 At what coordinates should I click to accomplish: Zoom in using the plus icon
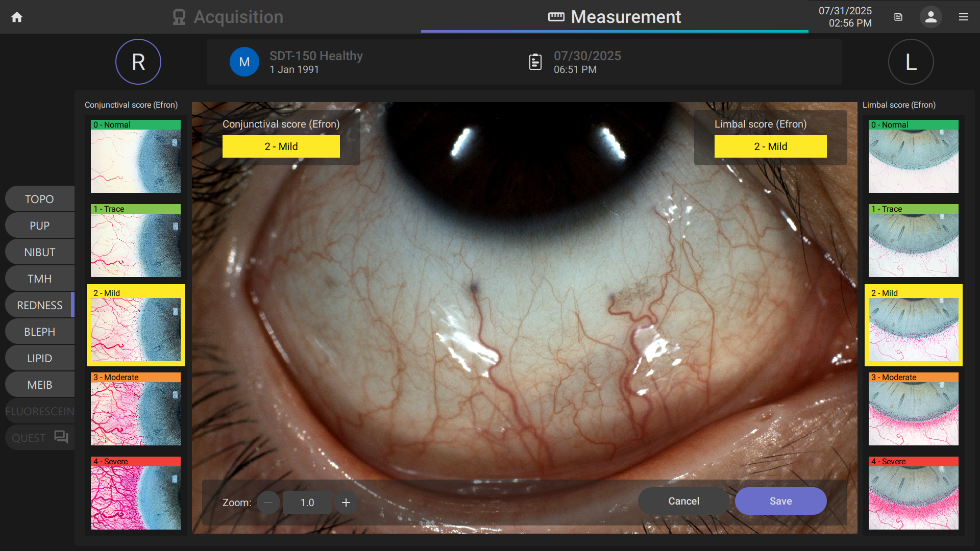(x=346, y=503)
